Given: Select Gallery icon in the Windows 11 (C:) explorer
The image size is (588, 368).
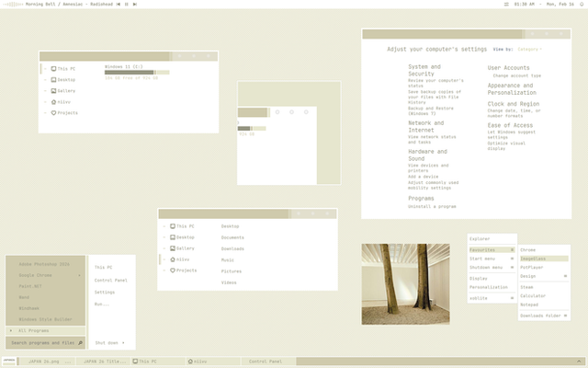Looking at the screenshot, I should tap(53, 91).
